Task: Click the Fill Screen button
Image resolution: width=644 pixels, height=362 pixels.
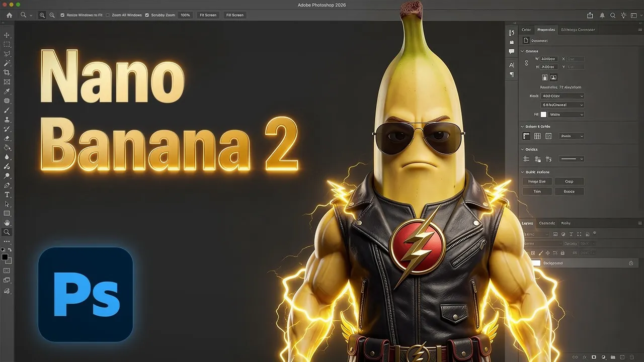Action: (235, 15)
